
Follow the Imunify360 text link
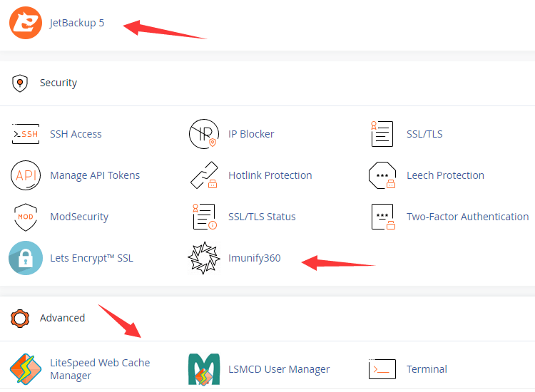(x=255, y=258)
